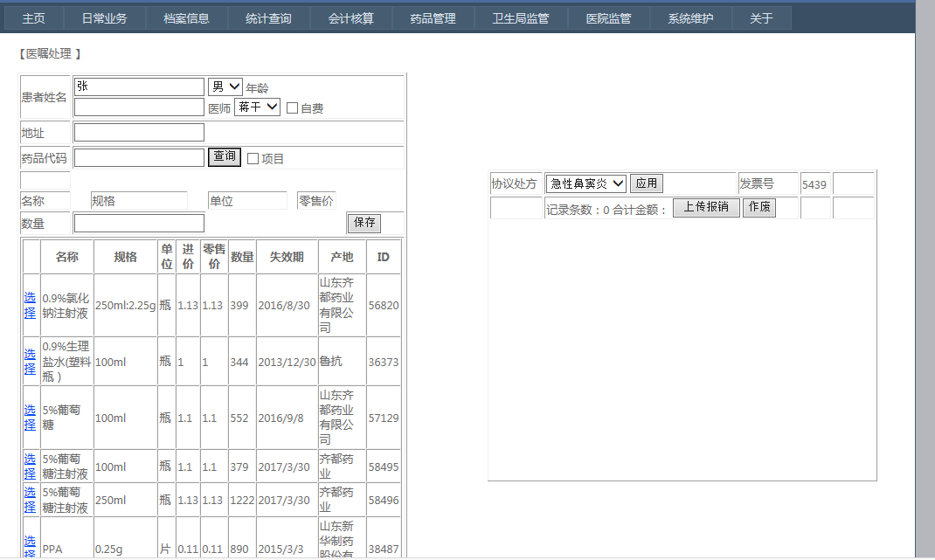This screenshot has width=935, height=560.
Task: Enable the 项目 checkbox
Action: 253,159
